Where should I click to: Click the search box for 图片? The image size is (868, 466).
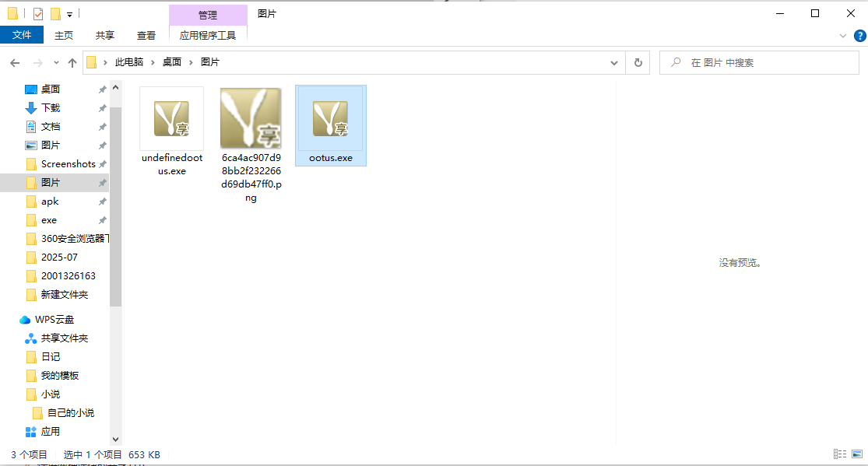click(x=759, y=62)
